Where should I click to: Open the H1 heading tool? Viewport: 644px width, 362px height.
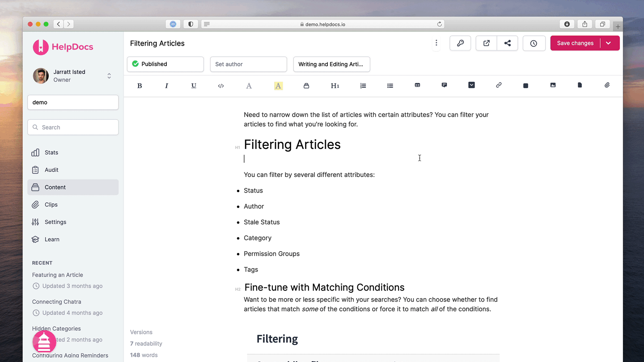pyautogui.click(x=335, y=86)
